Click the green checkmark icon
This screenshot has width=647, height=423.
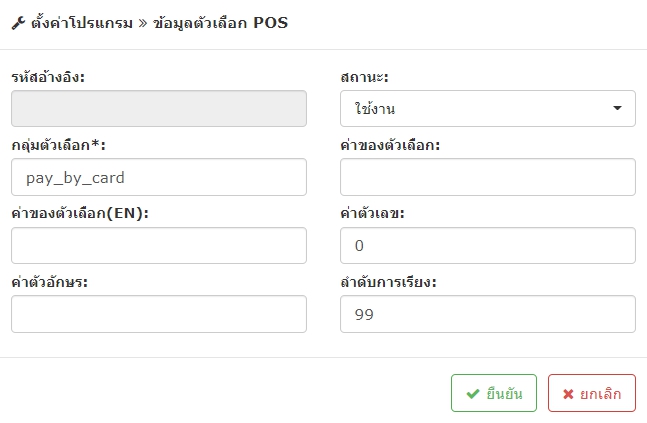473,394
